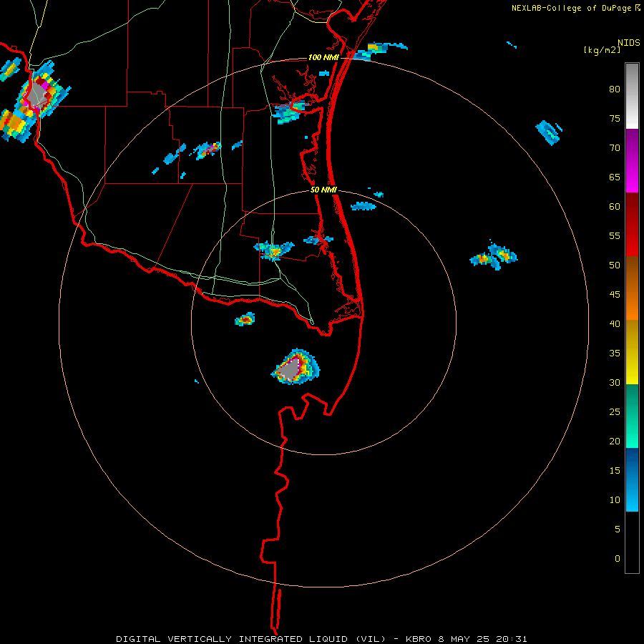644x644 pixels.
Task: Pick the red segment of the color bar
Action: pyautogui.click(x=632, y=225)
